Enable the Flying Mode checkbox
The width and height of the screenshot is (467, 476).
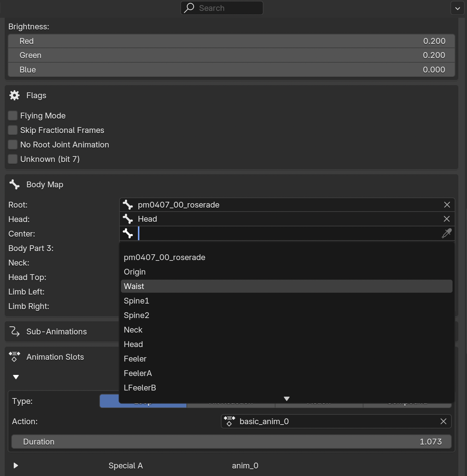click(x=13, y=116)
